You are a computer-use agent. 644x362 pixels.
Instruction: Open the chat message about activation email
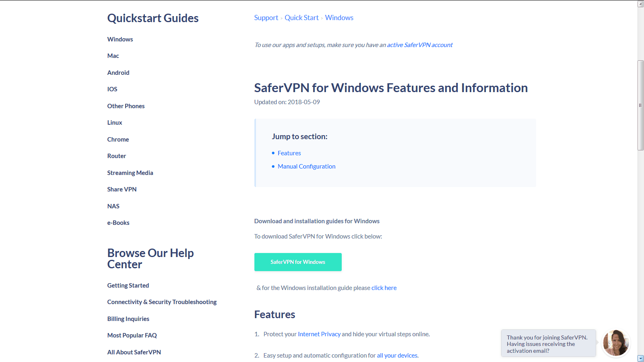pyautogui.click(x=548, y=344)
